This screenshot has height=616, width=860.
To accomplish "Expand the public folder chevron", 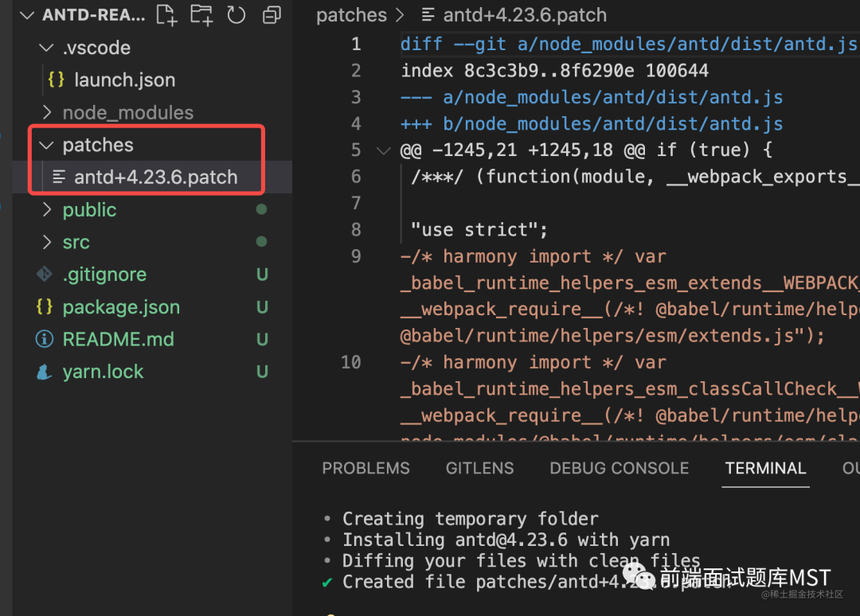I will 47,209.
